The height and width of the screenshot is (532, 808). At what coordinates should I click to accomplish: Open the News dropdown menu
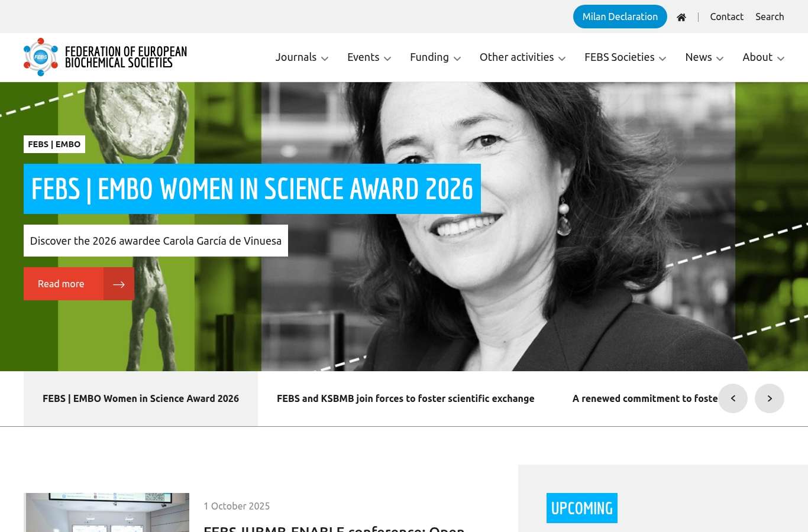[x=704, y=57]
